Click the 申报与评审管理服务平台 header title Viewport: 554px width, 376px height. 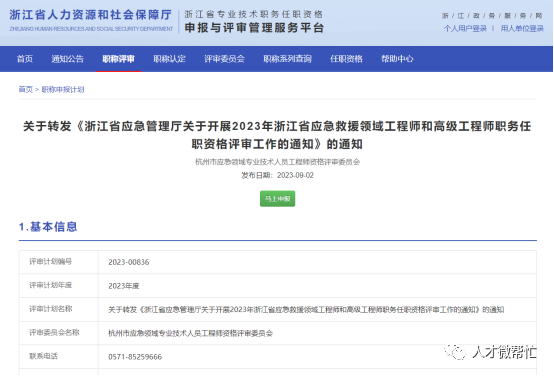(x=254, y=28)
